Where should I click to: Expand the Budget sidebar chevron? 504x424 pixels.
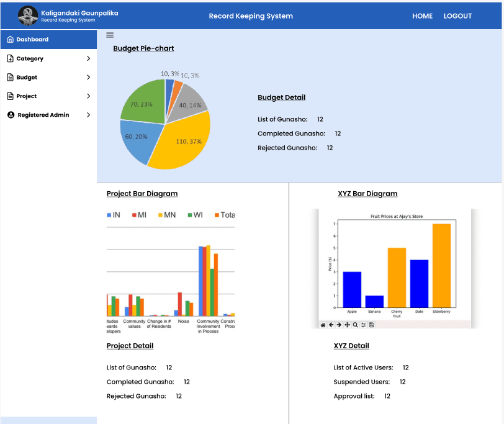tap(88, 78)
